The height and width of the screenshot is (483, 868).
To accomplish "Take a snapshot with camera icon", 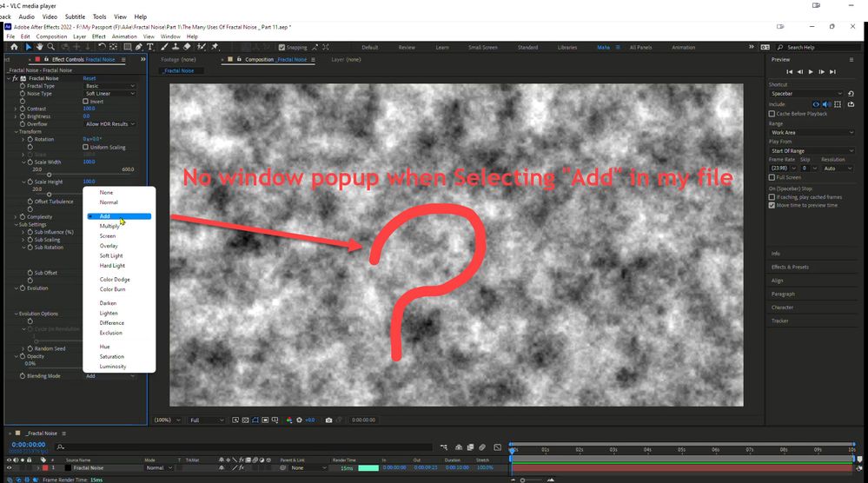I will tap(328, 420).
